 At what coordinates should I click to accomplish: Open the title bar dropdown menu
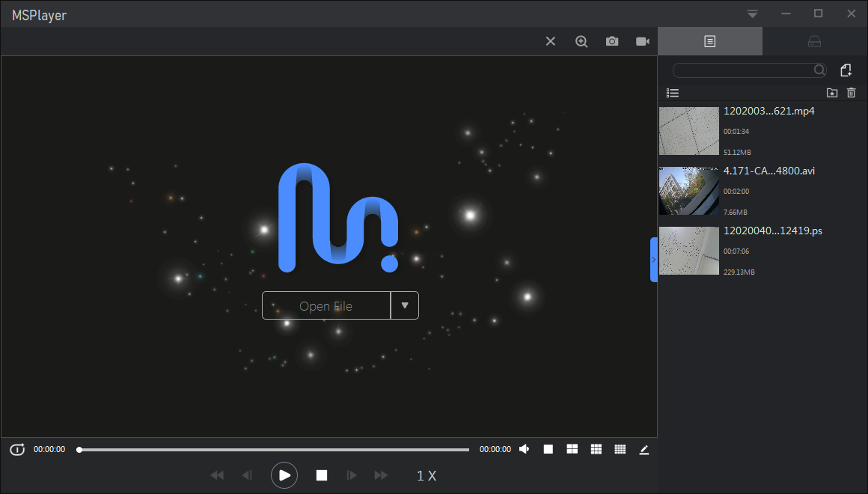coord(752,13)
